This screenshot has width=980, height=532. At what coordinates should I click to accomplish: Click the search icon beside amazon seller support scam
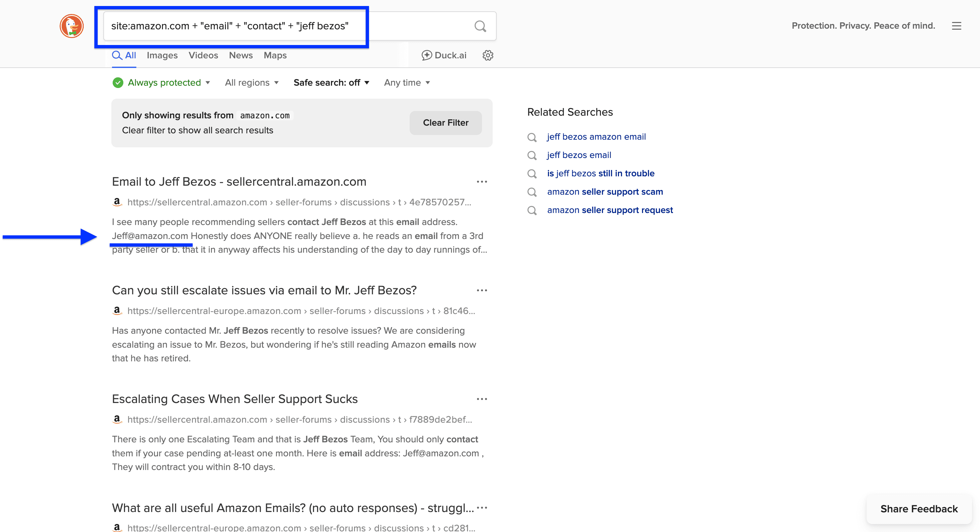point(532,192)
